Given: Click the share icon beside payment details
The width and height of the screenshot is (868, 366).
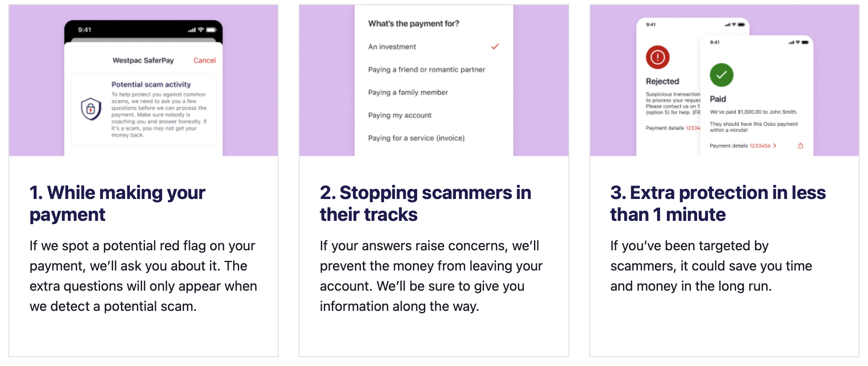Looking at the screenshot, I should [800, 146].
